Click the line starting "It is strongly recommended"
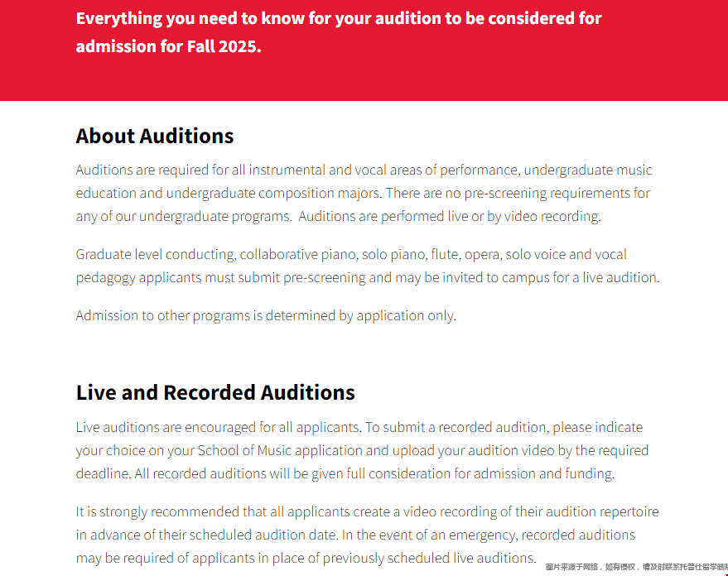 coord(367,512)
